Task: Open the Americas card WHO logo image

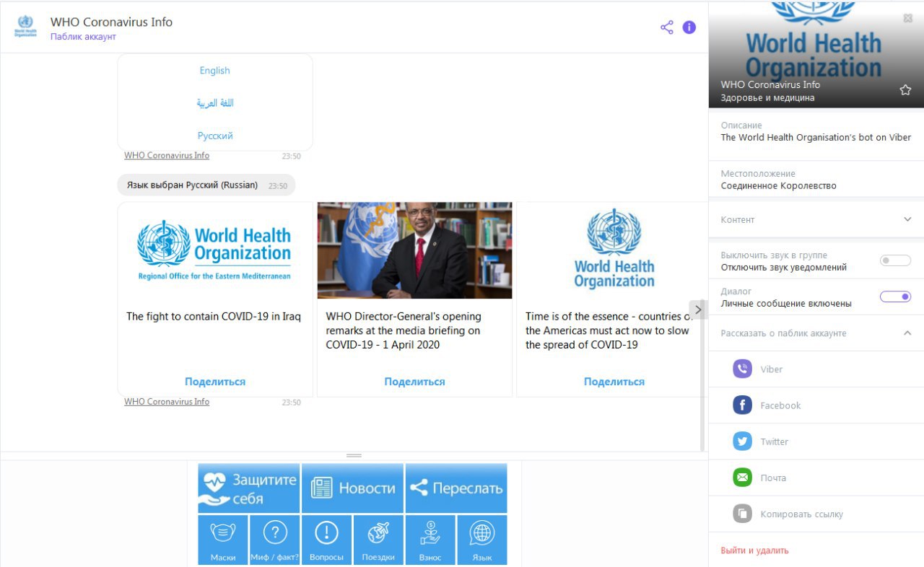Action: coord(614,250)
